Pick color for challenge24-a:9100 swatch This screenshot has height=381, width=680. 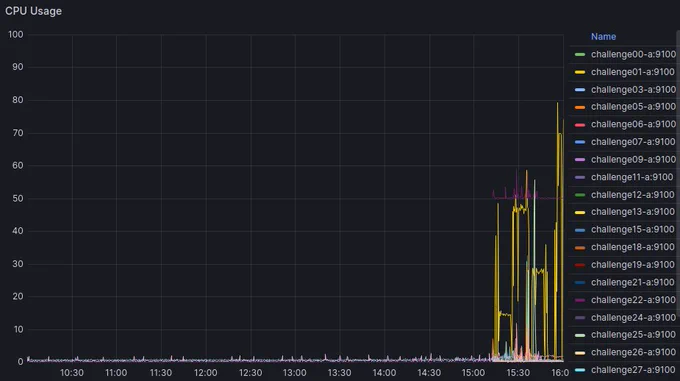click(580, 318)
